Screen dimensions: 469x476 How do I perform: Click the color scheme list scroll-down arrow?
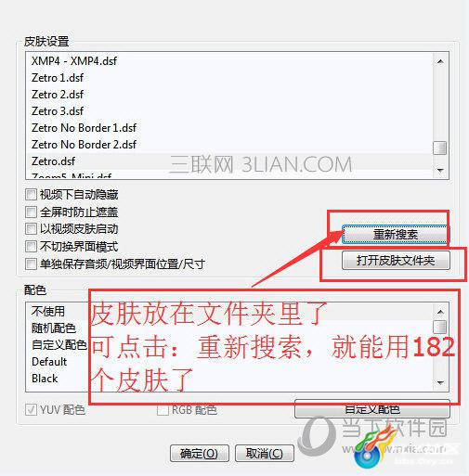tap(440, 383)
